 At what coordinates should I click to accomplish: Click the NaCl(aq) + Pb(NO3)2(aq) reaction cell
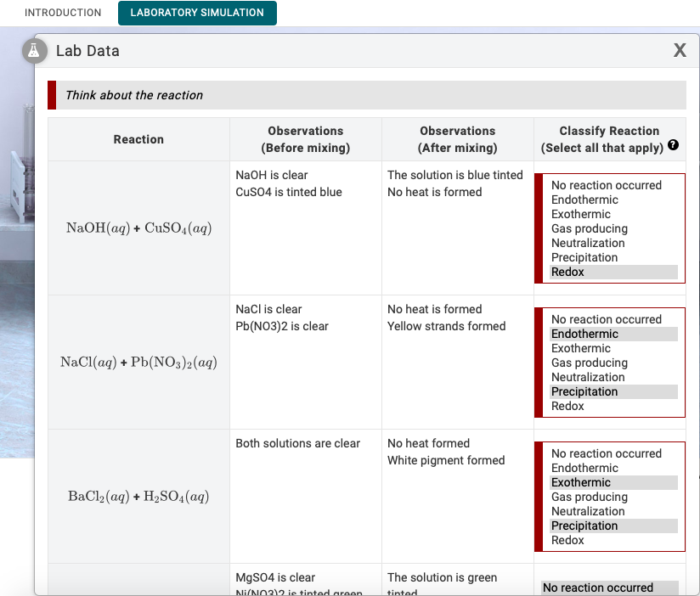(x=138, y=362)
